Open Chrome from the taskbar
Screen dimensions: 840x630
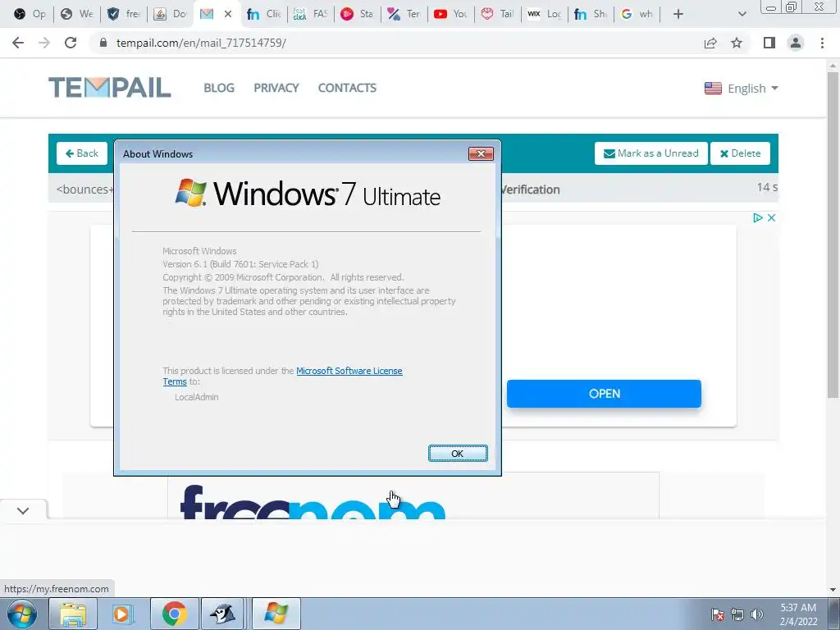pos(174,614)
